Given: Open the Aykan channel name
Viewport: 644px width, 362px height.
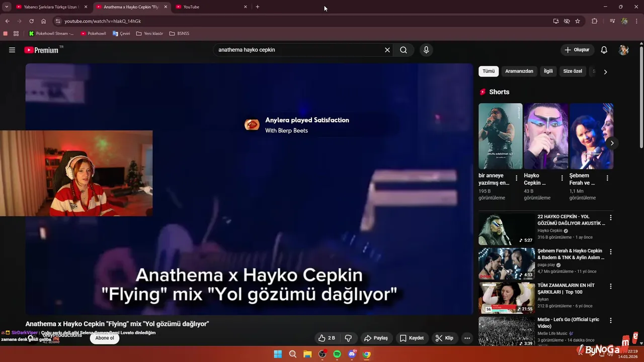Looking at the screenshot, I should coord(544,299).
